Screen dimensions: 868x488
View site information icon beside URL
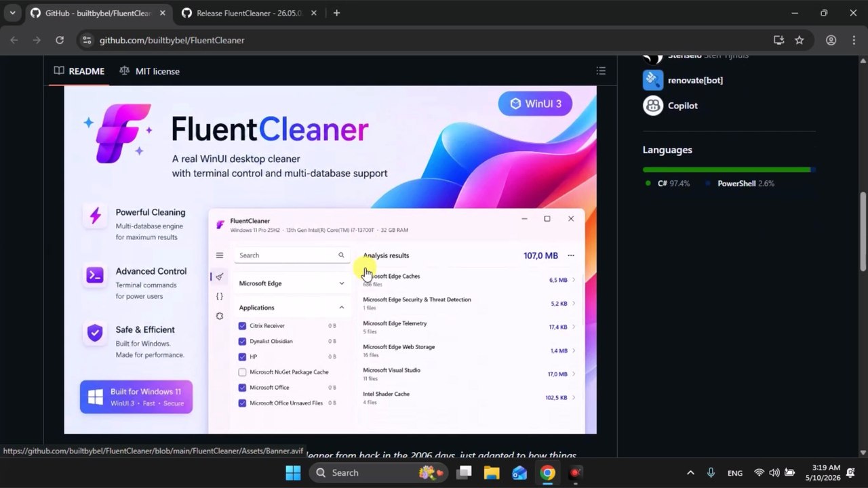pyautogui.click(x=86, y=40)
